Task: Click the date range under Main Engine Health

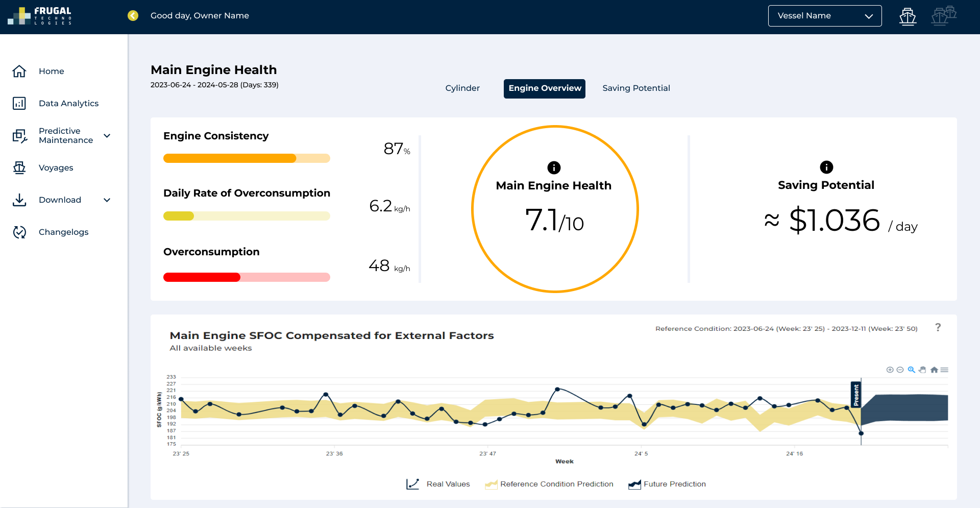Action: [x=214, y=85]
